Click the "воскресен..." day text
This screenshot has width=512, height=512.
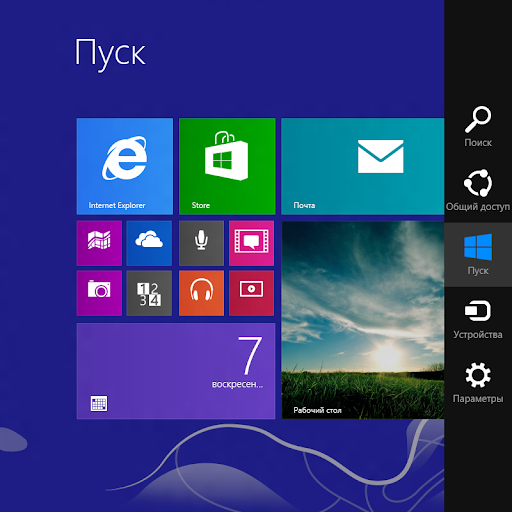click(237, 384)
